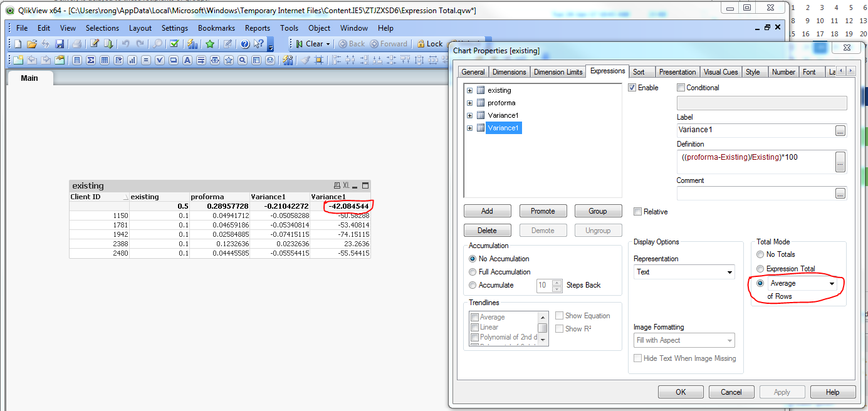Switch to the Presentation tab
Screen dimensions: 868x411
pos(677,72)
